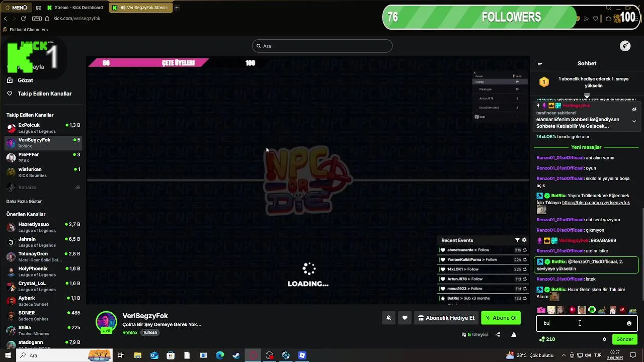Image resolution: width=644 pixels, height=362 pixels.
Task: Open Microsoft Edge from taskbar
Action: [220, 355]
